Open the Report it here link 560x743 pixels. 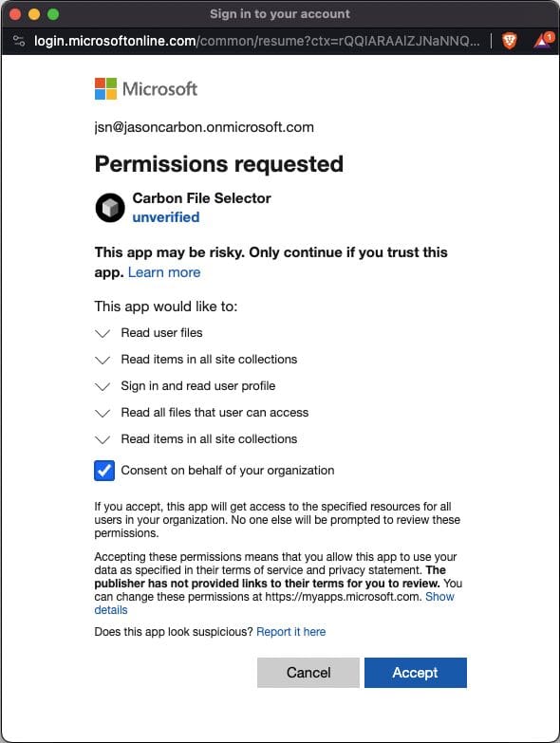coord(290,632)
